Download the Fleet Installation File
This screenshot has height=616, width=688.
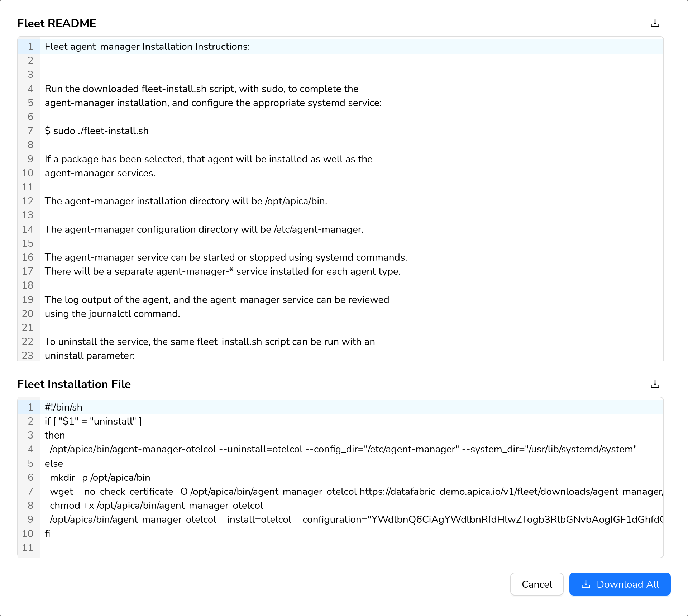tap(655, 384)
